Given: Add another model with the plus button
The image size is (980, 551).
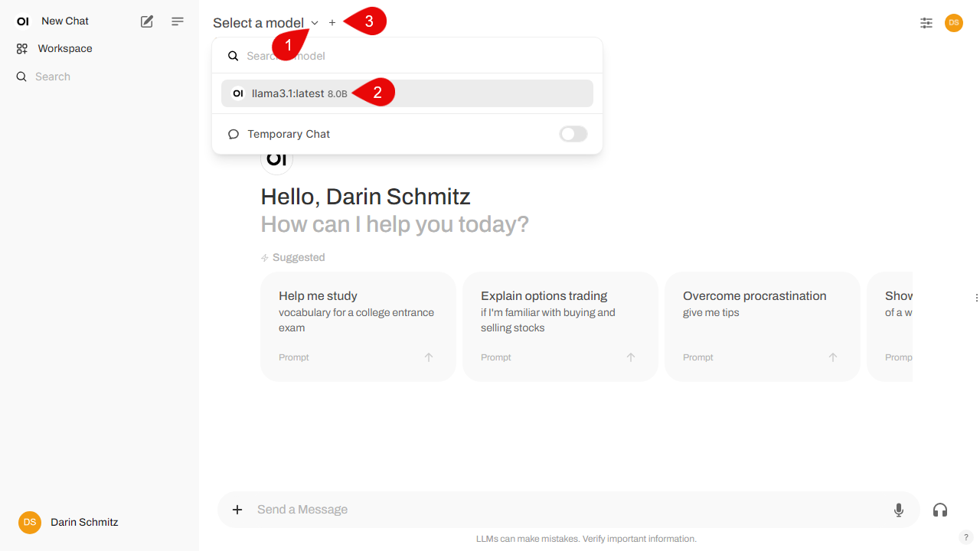Looking at the screenshot, I should tap(332, 22).
